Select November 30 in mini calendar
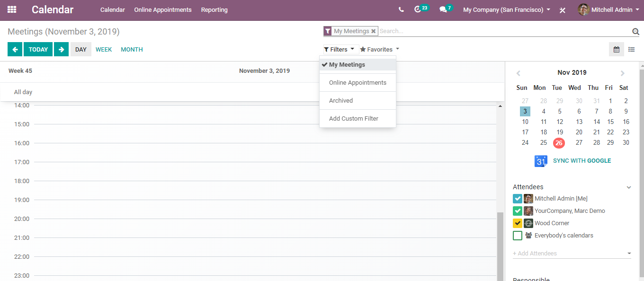Image resolution: width=644 pixels, height=281 pixels. coord(626,143)
